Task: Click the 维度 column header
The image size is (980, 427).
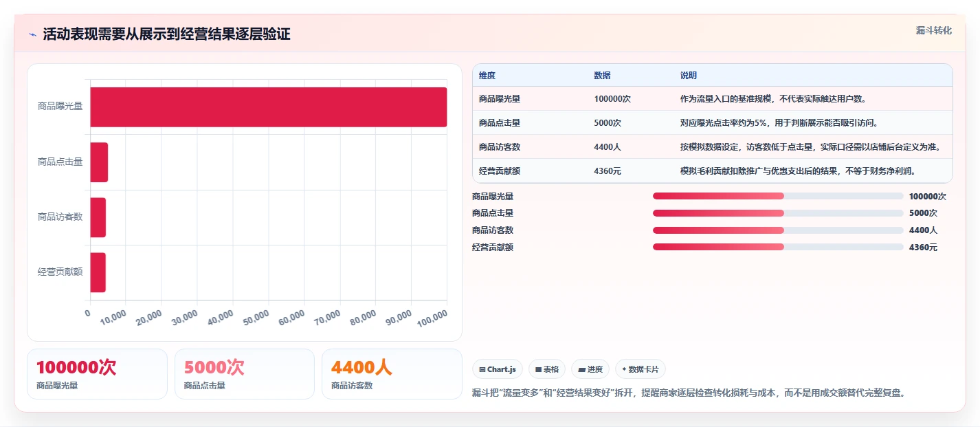Action: [x=487, y=76]
